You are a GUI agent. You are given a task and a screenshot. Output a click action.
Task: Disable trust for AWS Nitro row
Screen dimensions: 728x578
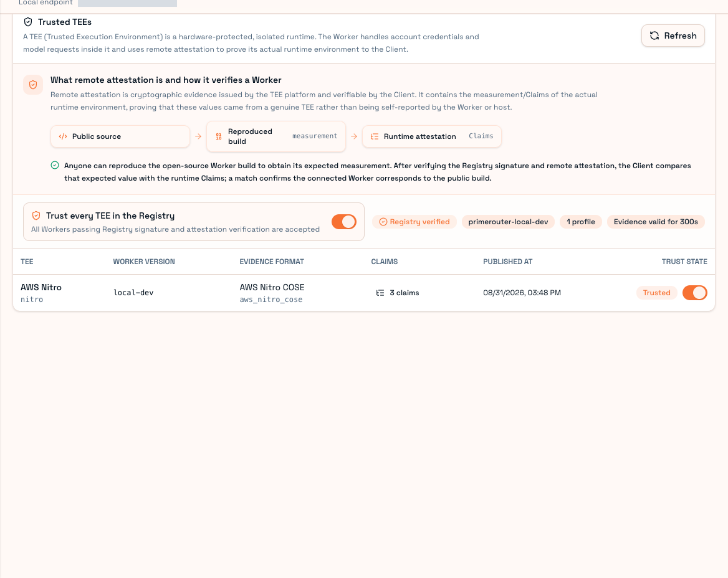click(694, 293)
